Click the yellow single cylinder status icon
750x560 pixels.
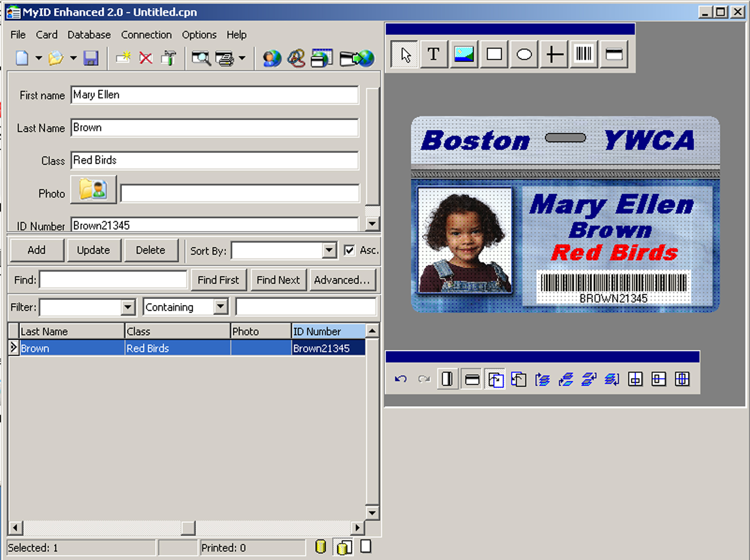[x=320, y=547]
